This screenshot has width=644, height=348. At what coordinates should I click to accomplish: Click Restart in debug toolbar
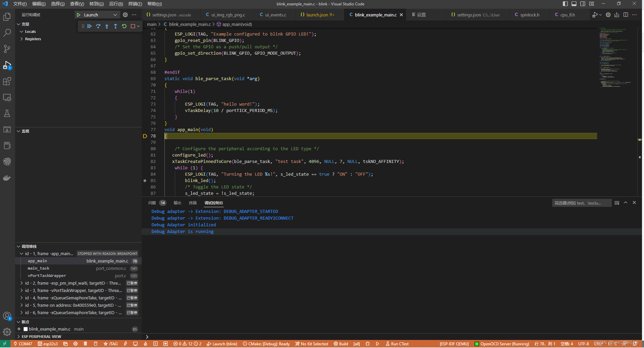click(x=124, y=26)
